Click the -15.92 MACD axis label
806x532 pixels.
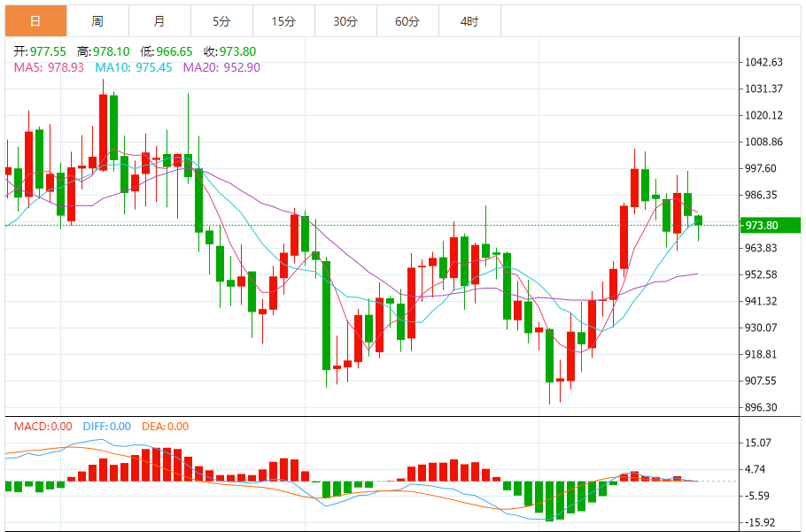[x=759, y=523]
